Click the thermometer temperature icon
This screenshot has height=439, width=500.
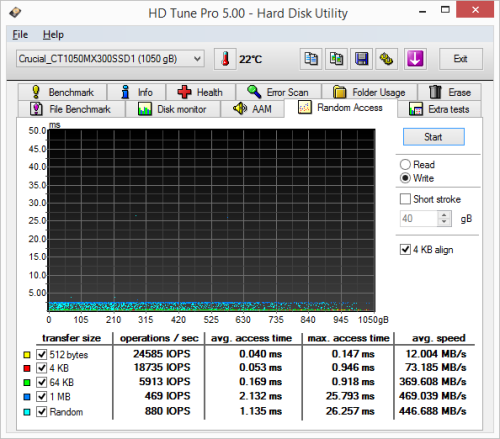[225, 59]
